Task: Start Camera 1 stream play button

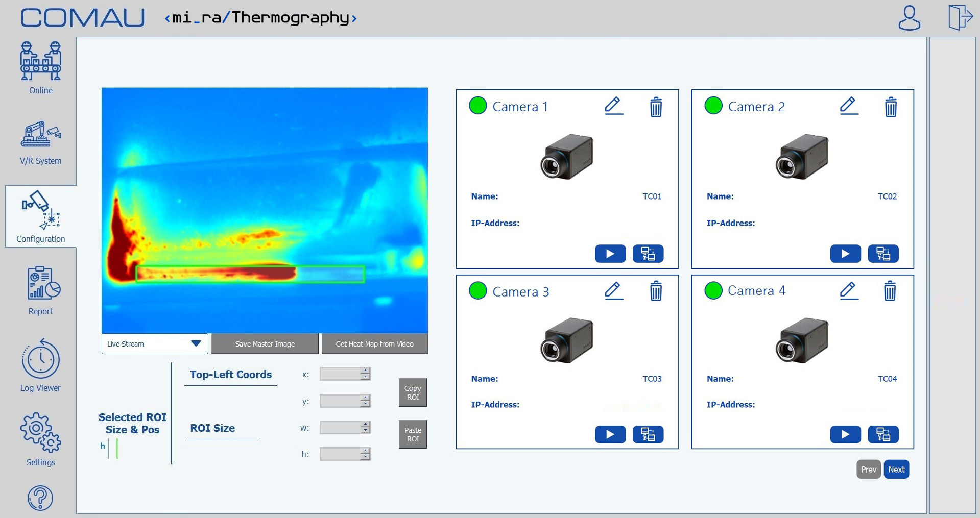Action: pos(610,254)
